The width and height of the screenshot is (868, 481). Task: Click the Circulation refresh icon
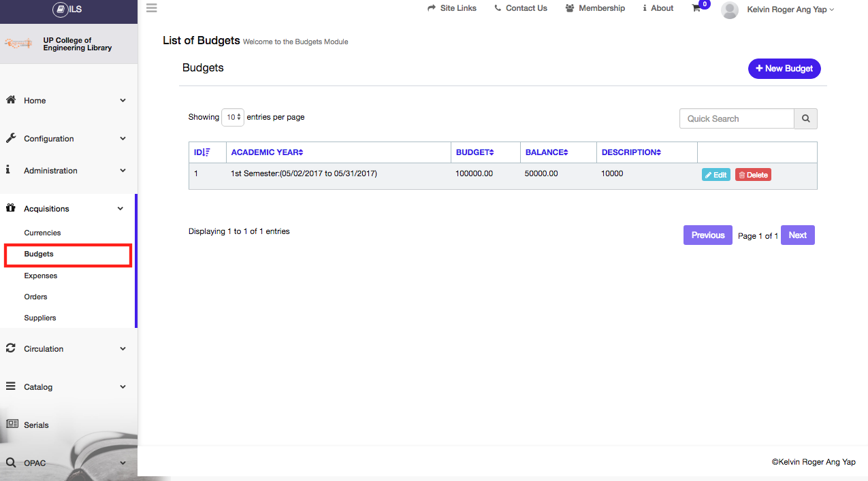click(x=11, y=348)
